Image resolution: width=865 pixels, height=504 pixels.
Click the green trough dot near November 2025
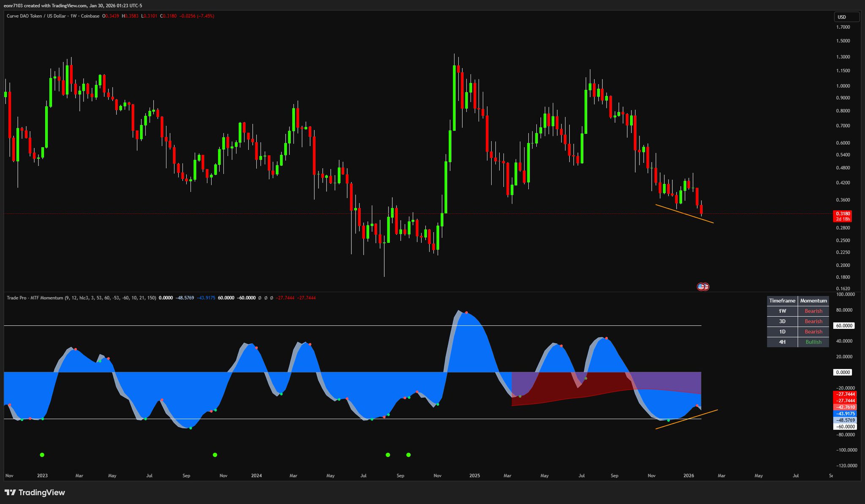[x=668, y=420]
